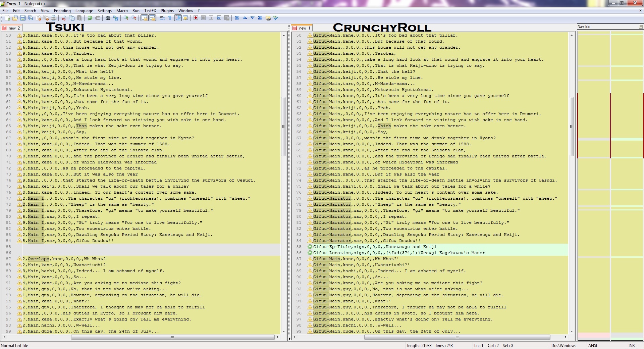Click the Open file folder icon
Viewport: 644px width, 349px height.
[15, 18]
